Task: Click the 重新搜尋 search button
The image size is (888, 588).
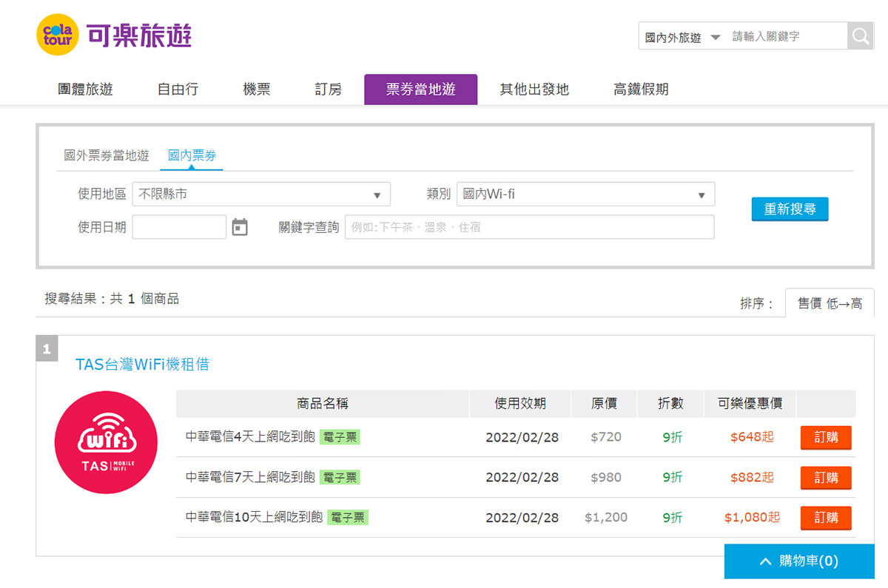Action: coord(790,209)
